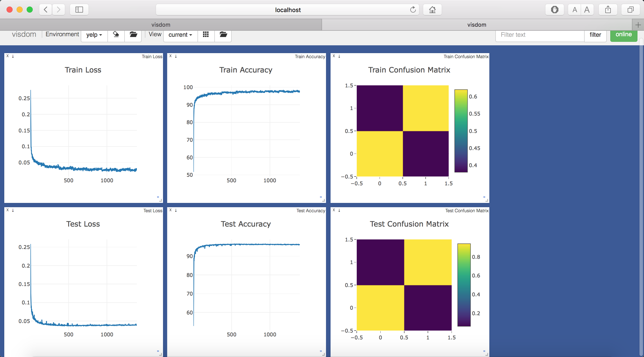Viewport: 644px width, 357px height.
Task: Toggle the Safari sidebar button
Action: coord(79,10)
